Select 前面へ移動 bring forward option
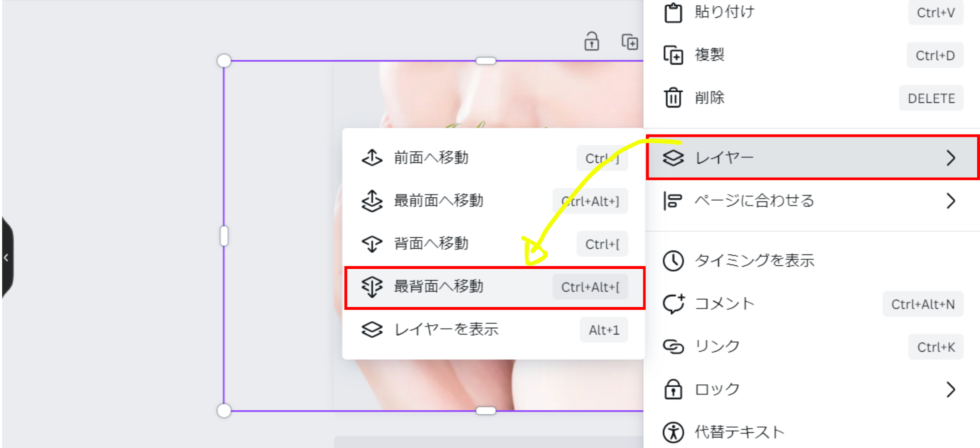This screenshot has width=980, height=448. click(431, 158)
